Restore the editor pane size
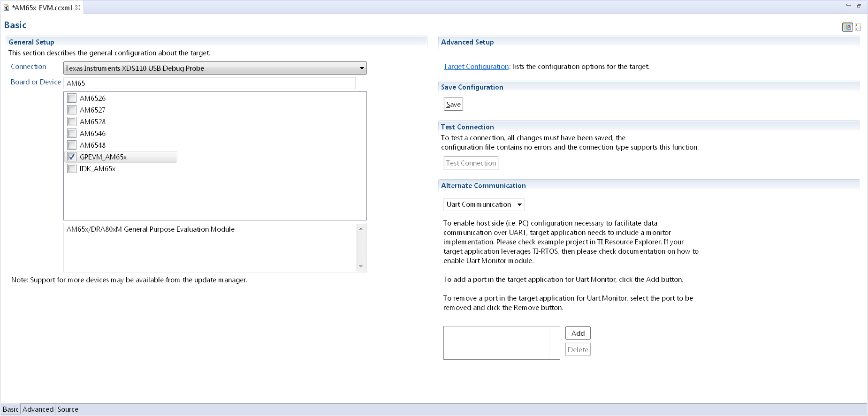This screenshot has width=868, height=416. 859,6
